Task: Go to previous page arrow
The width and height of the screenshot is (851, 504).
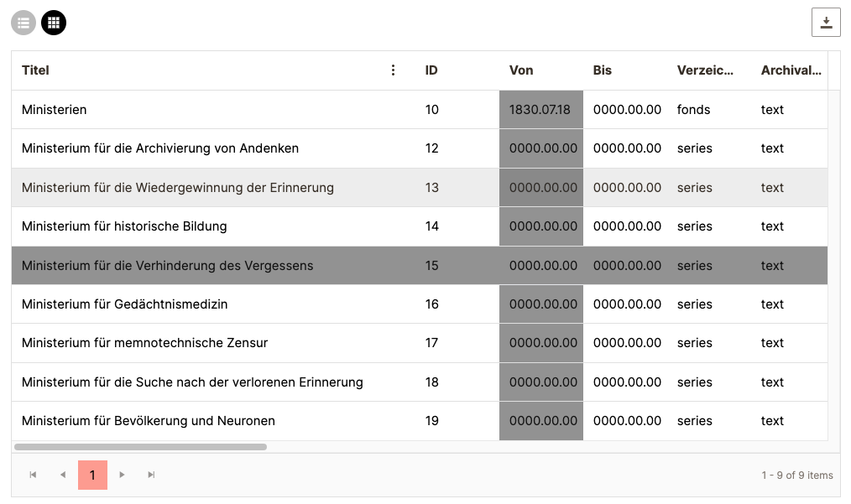Action: click(x=63, y=475)
